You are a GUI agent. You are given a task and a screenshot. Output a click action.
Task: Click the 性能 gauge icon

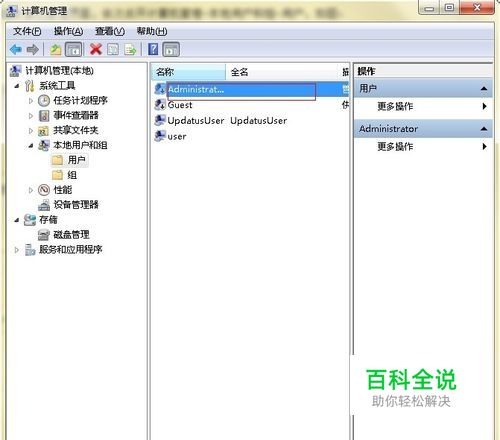[x=44, y=190]
